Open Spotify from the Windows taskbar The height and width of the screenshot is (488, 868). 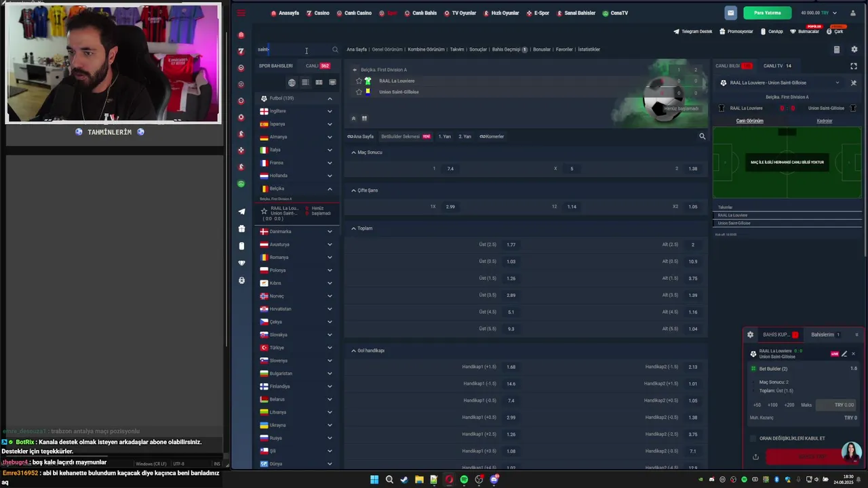click(464, 480)
